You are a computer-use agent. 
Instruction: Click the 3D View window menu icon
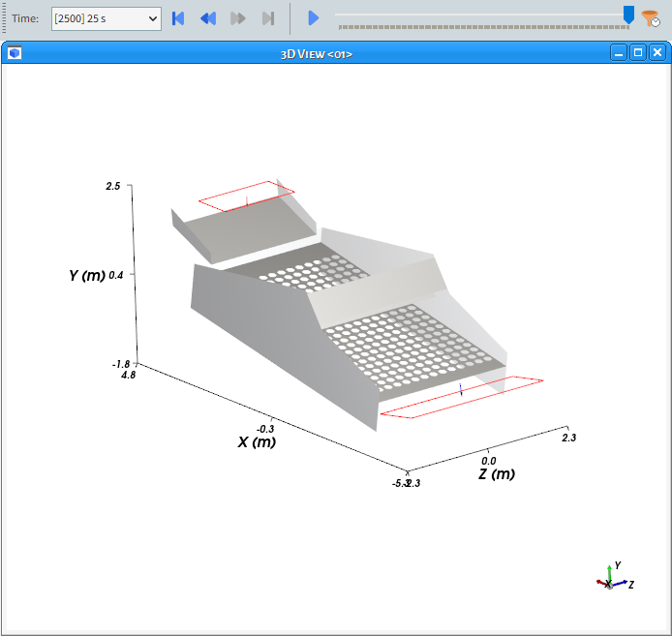tap(15, 53)
